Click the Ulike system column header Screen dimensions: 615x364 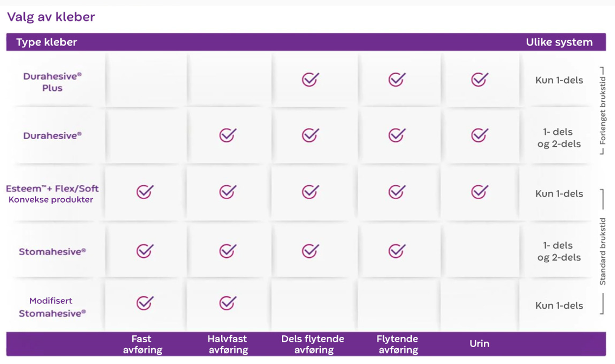point(559,42)
